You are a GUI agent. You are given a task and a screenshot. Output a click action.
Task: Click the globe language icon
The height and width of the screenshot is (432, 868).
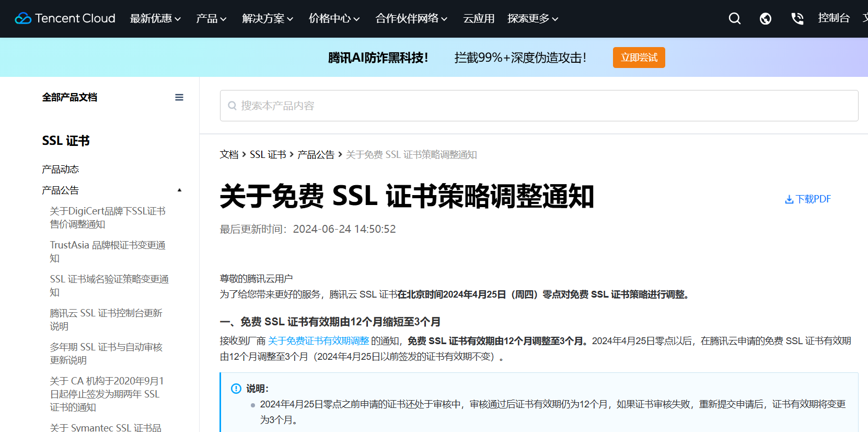click(x=766, y=19)
